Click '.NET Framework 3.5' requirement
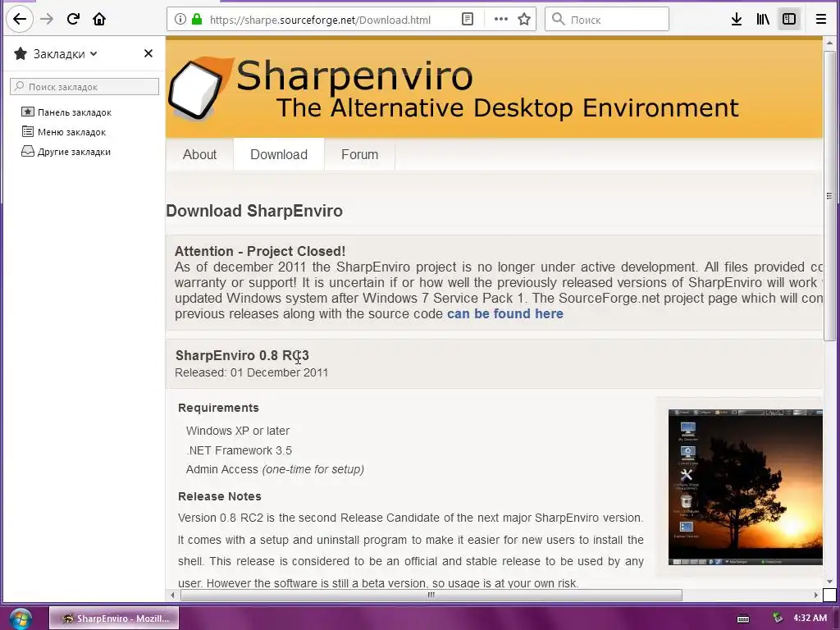The image size is (840, 630). tap(239, 450)
